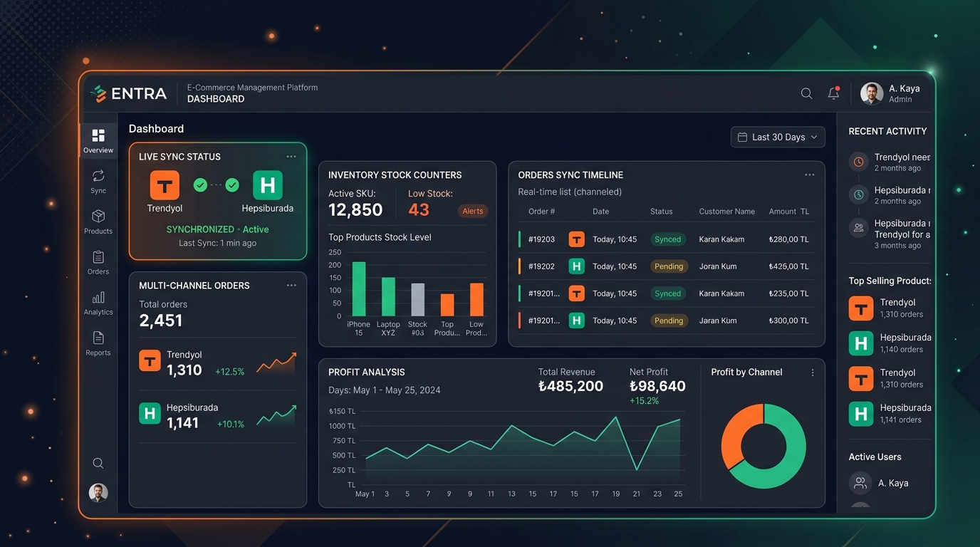Click the Hepsiburada icon in order #19202 row
This screenshot has height=547, width=980.
coord(576,266)
